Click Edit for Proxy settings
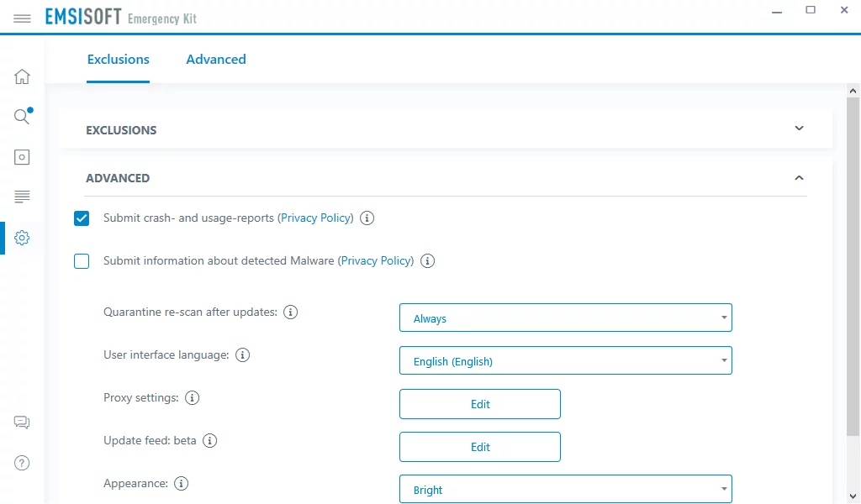 coord(479,404)
